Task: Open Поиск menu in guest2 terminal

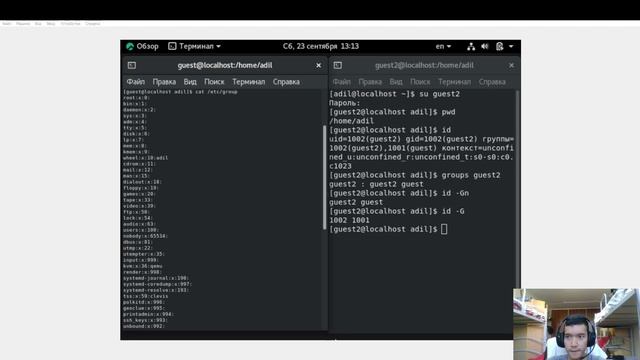Action: click(420, 82)
